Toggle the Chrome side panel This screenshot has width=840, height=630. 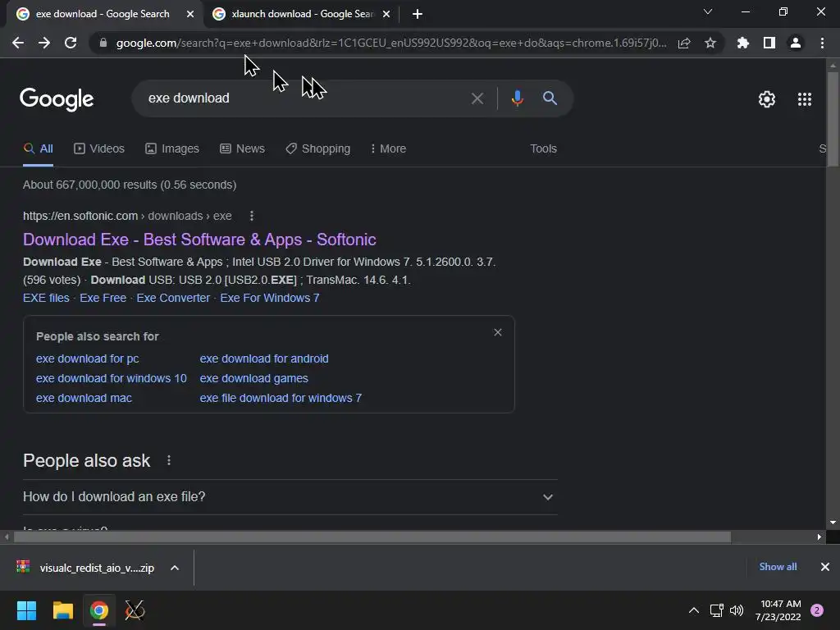(x=769, y=43)
